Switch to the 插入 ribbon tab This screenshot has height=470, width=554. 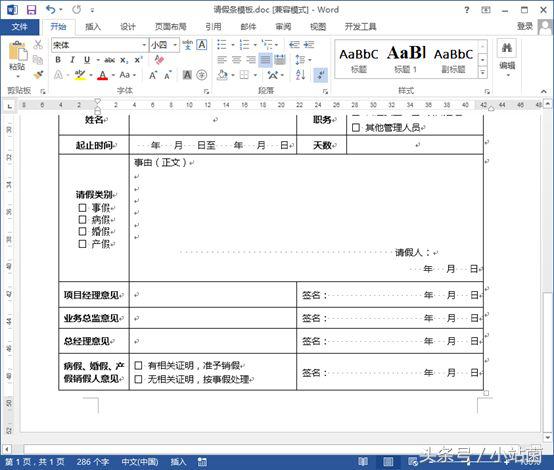(x=93, y=27)
